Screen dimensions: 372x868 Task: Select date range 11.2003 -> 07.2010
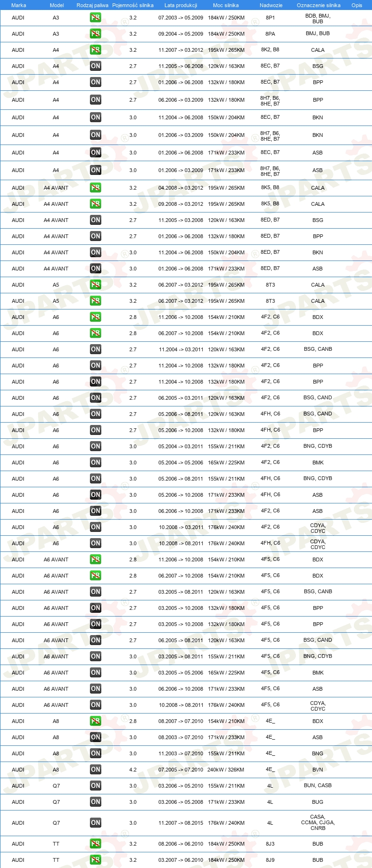pyautogui.click(x=181, y=753)
